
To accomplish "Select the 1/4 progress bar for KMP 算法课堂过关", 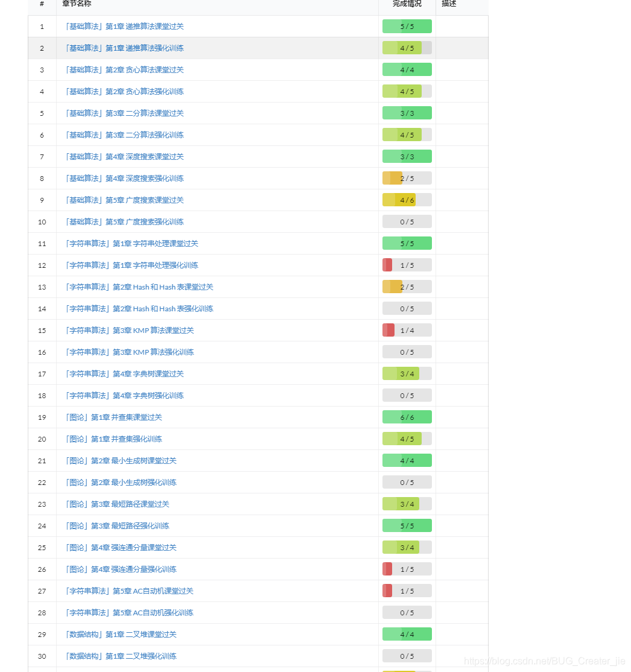I will click(x=407, y=331).
